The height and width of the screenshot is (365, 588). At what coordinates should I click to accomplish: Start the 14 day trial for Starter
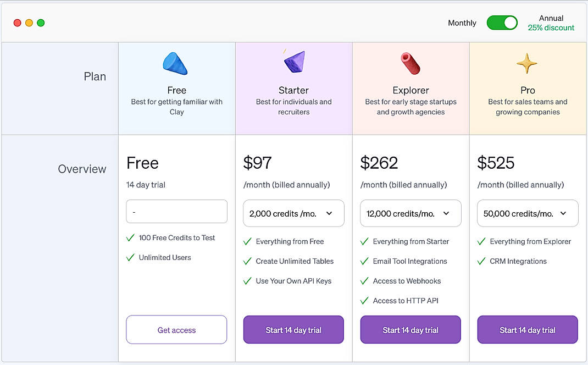(293, 330)
